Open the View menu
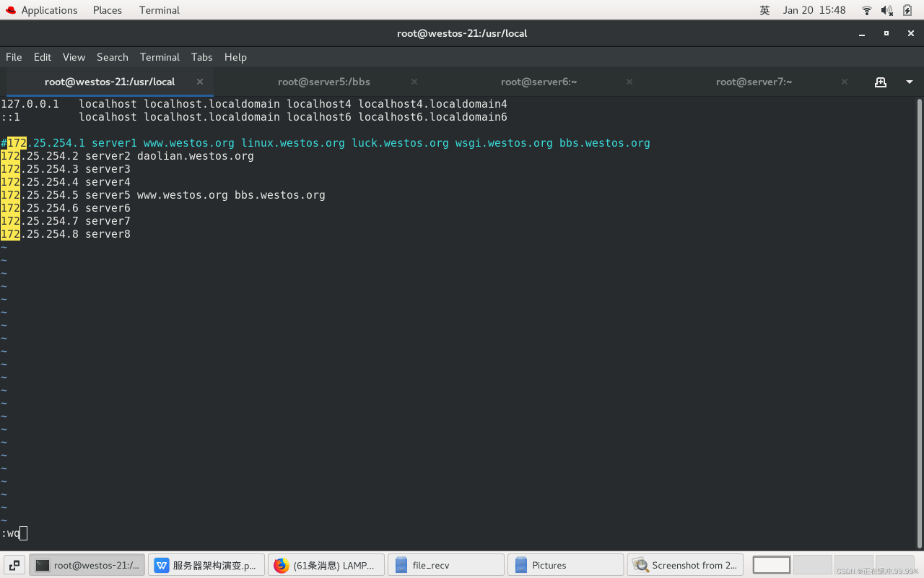 point(74,57)
